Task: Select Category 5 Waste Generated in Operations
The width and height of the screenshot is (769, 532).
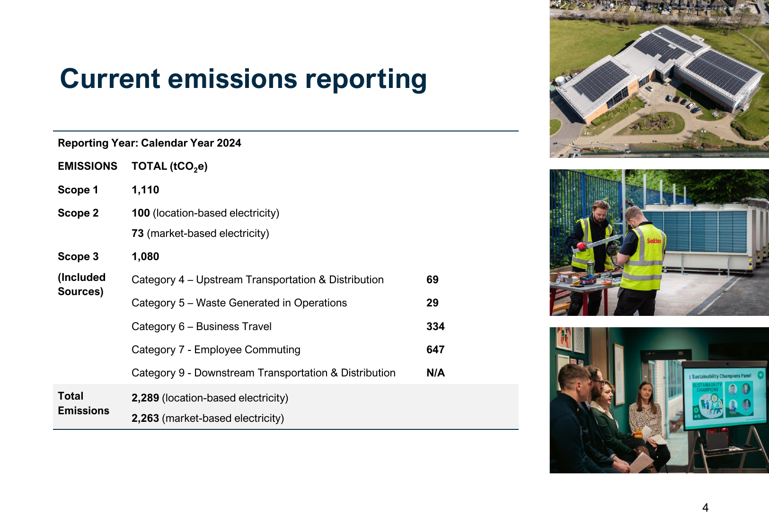Action: (x=239, y=303)
